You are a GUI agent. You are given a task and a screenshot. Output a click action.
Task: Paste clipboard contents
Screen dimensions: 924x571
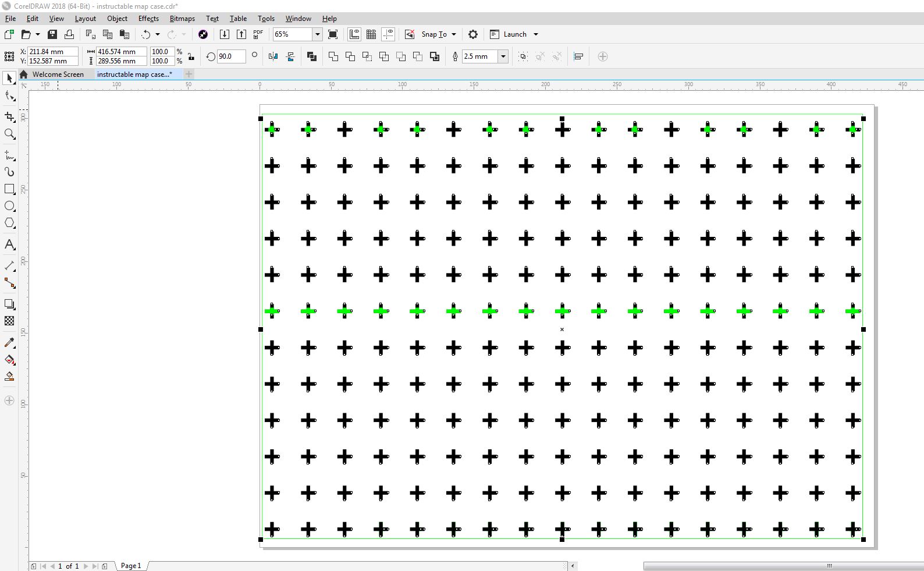pos(124,34)
